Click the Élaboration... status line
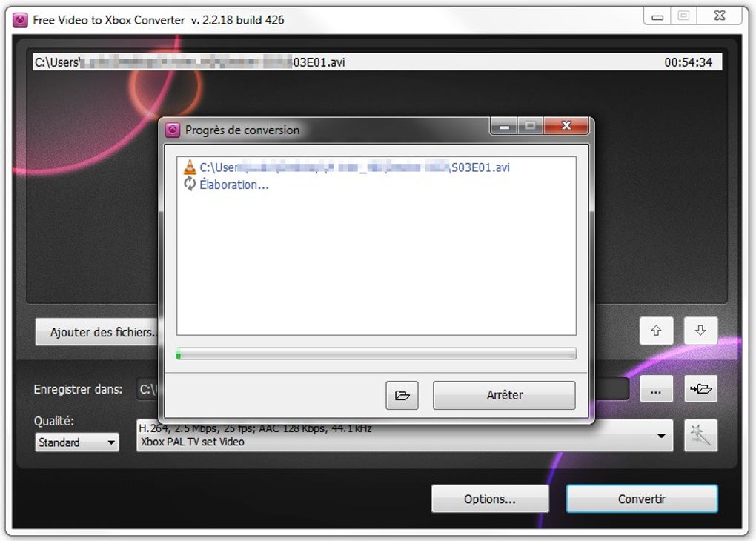Screen dimensions: 756x541 point(234,185)
